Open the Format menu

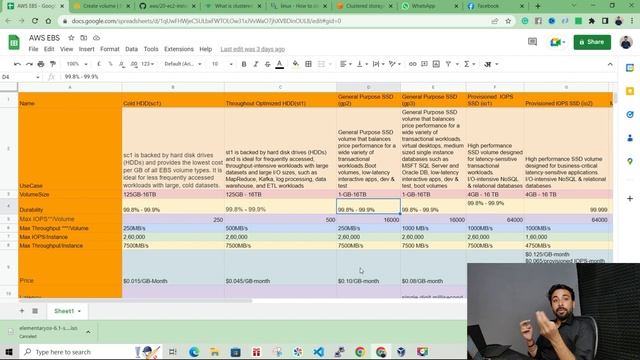(x=110, y=49)
